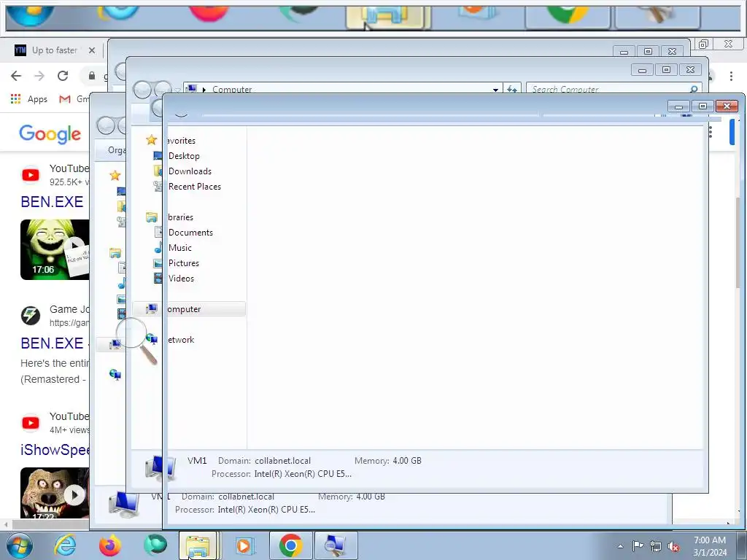
Task: Switch to Google Chrome via the taskbar icon
Action: click(290, 545)
